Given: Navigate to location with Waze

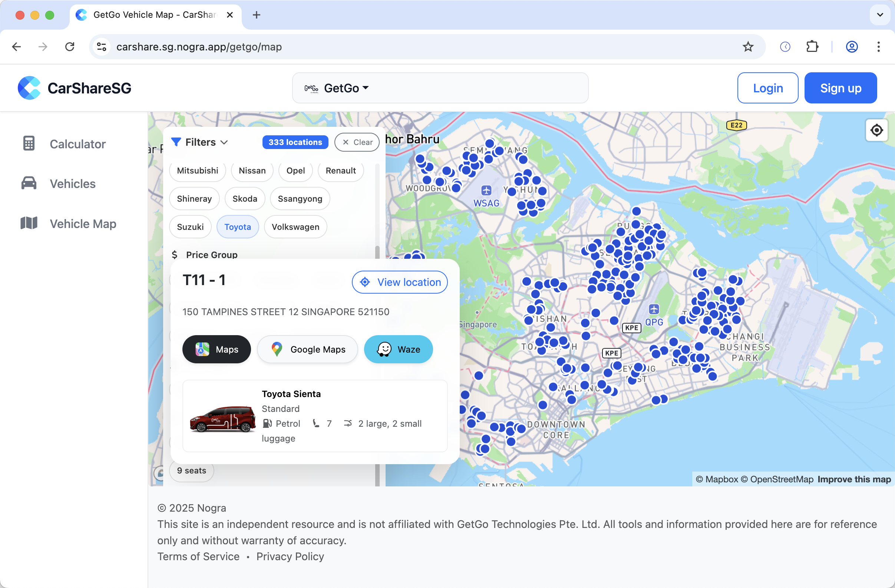Looking at the screenshot, I should tap(398, 349).
